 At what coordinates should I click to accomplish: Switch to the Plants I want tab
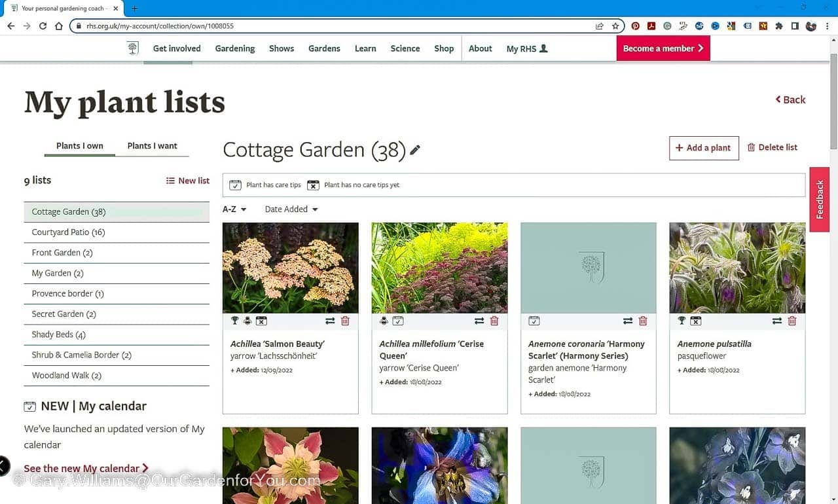click(152, 146)
